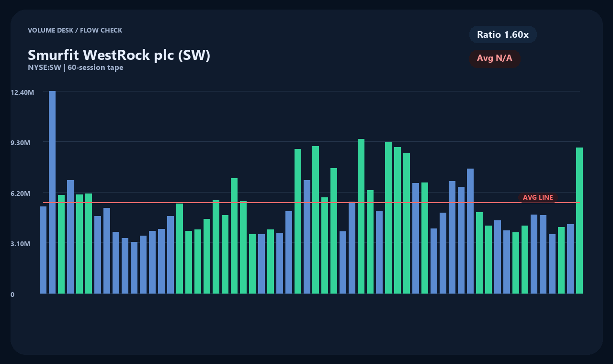This screenshot has width=613, height=364.
Task: Click the NYSE:SW 60-session tape subtitle
Action: 76,68
